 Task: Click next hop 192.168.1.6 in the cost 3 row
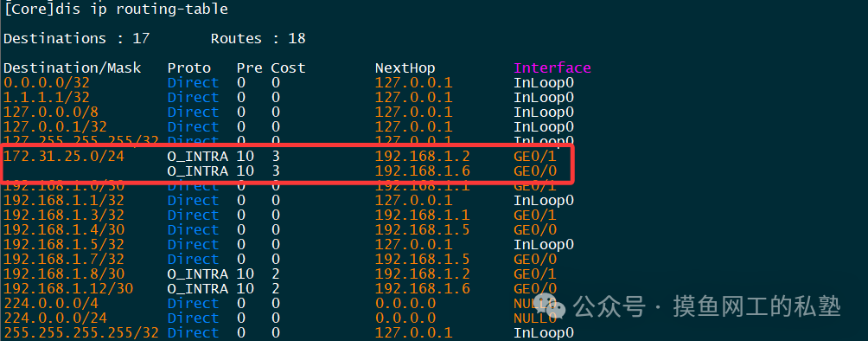coord(423,171)
